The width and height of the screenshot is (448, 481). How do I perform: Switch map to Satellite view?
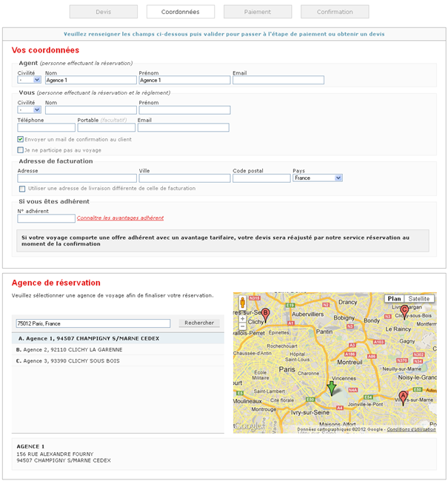pyautogui.click(x=418, y=299)
